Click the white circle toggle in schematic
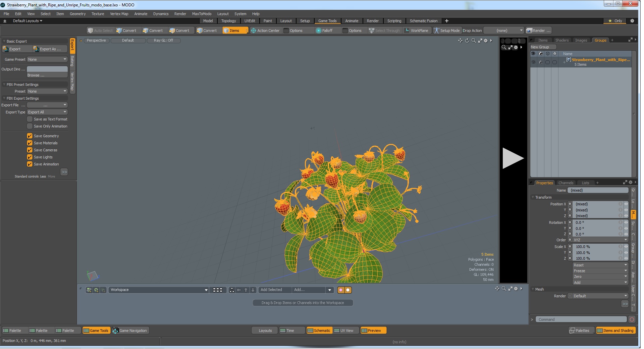 348,290
